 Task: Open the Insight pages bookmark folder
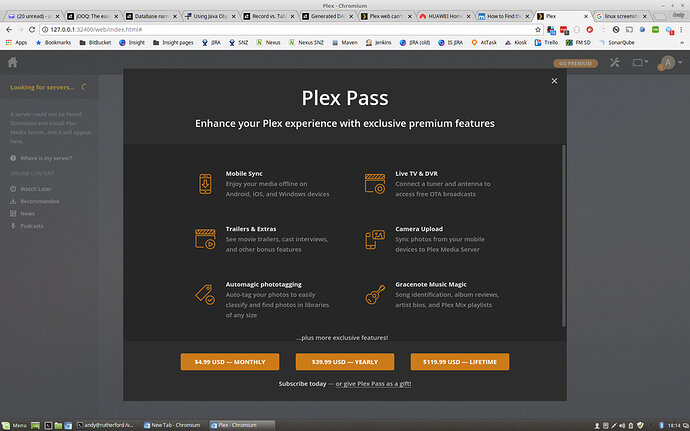[x=173, y=43]
